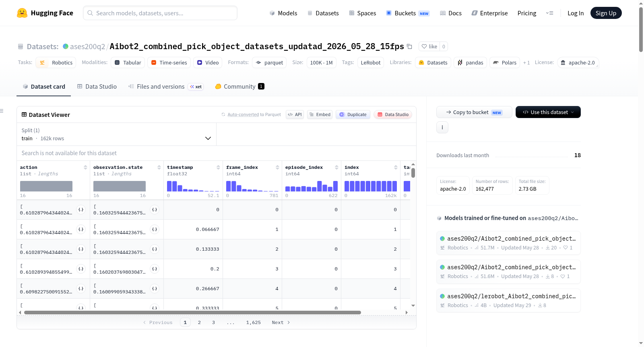Click the Hugging Face logo
The width and height of the screenshot is (644, 347).
45,13
